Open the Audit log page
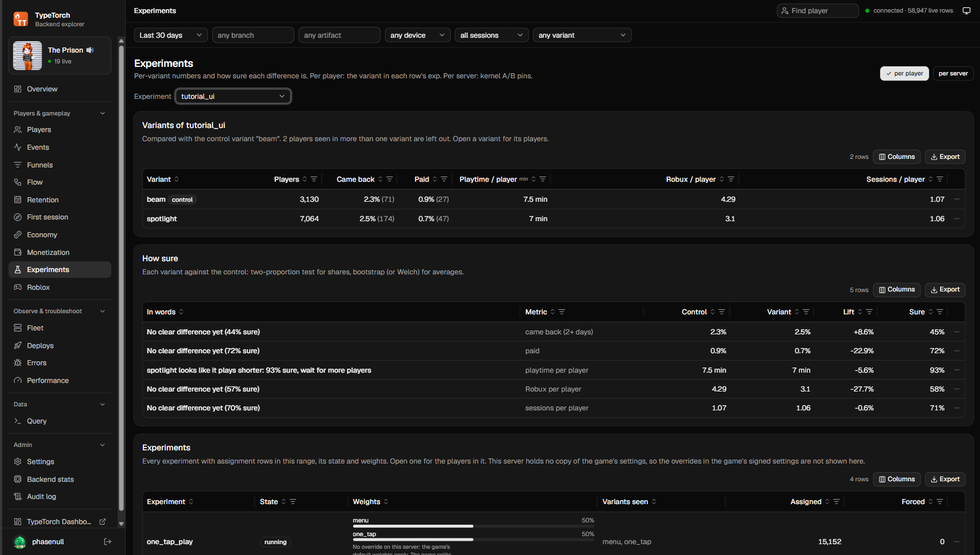Screen dimensions: 980x555 [60, 497]
